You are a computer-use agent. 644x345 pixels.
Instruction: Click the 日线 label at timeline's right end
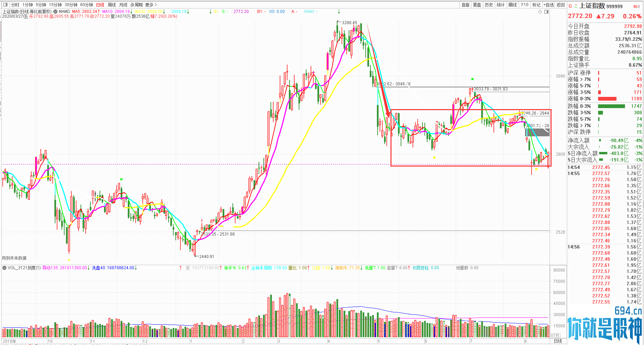tap(558, 341)
